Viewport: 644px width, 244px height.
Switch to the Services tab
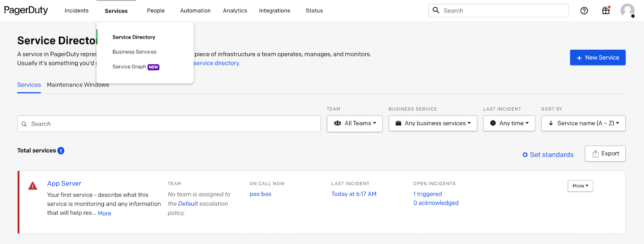[29, 85]
